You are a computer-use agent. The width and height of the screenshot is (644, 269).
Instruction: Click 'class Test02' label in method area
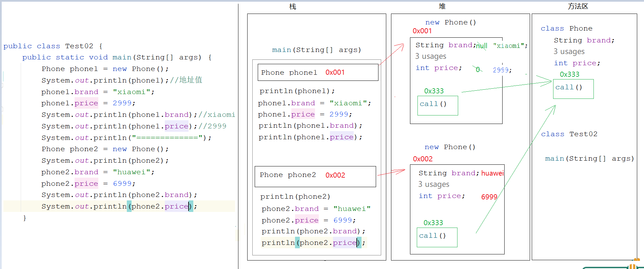569,134
